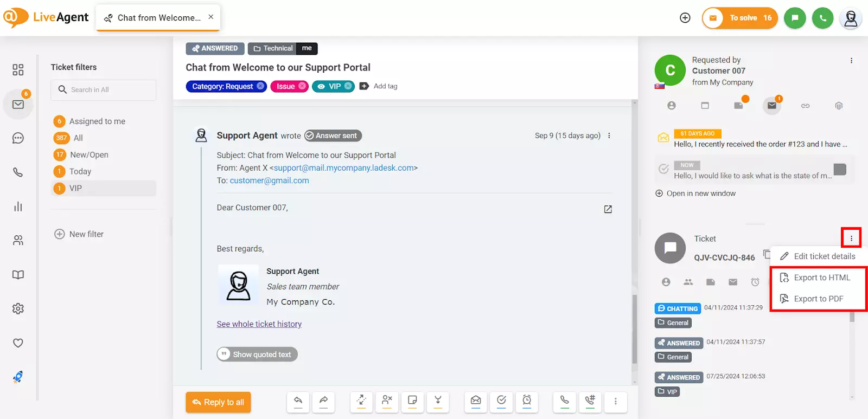Remove the VIP tag

tap(348, 86)
